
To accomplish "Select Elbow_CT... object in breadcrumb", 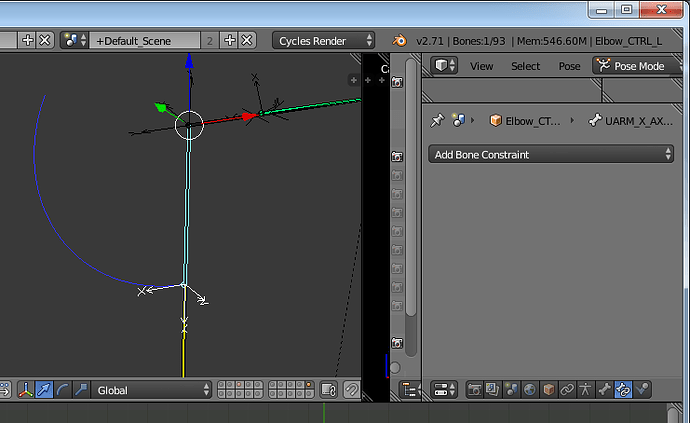I will pos(525,121).
